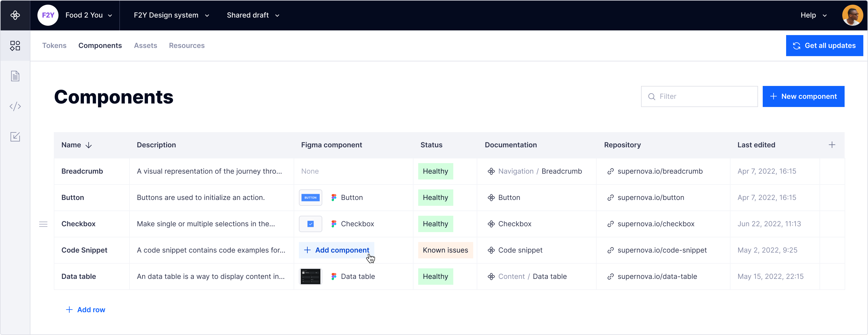Image resolution: width=868 pixels, height=335 pixels.
Task: Click the edit/export square-arrow sidebar icon
Action: coord(15,137)
